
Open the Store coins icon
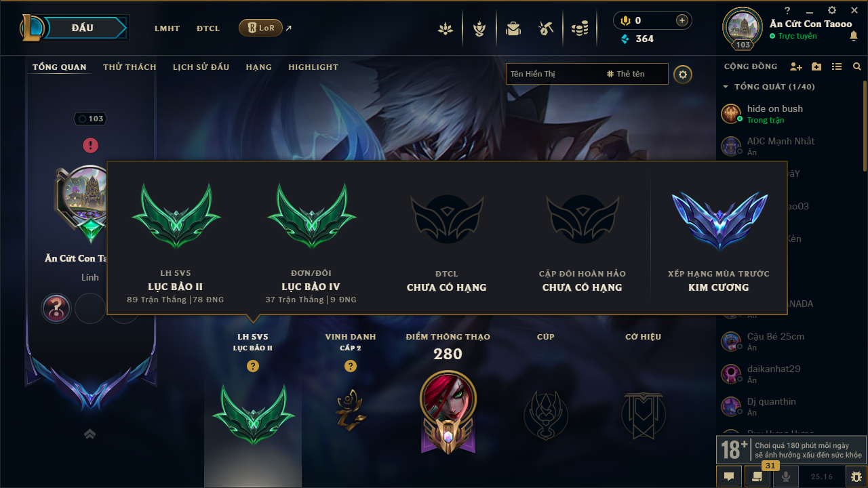click(579, 28)
